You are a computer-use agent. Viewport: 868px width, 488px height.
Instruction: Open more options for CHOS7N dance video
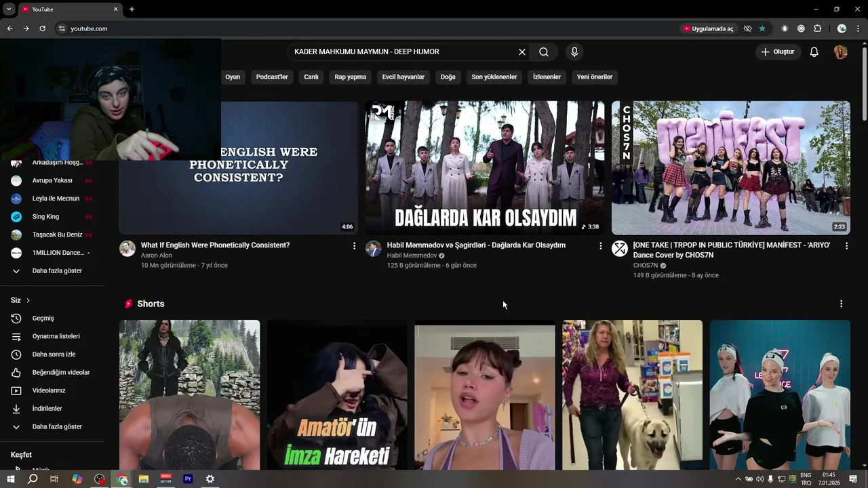[x=846, y=246]
